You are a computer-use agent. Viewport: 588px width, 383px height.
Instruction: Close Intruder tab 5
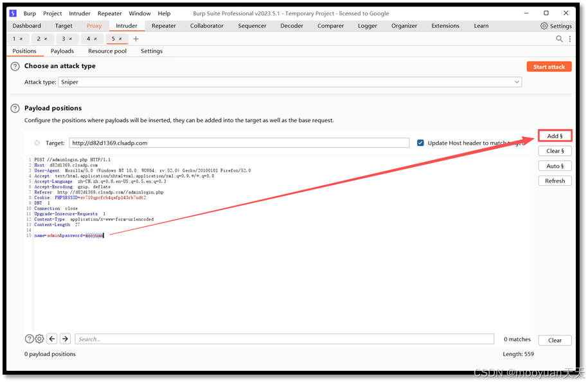(120, 39)
